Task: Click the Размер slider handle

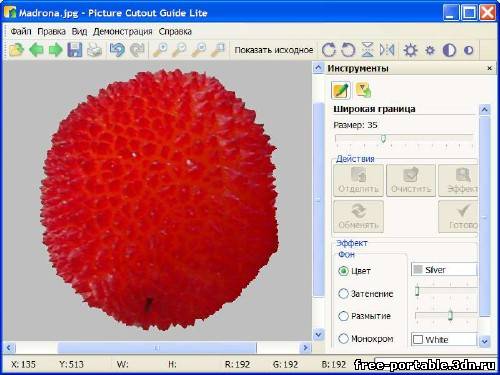Action: pos(383,138)
